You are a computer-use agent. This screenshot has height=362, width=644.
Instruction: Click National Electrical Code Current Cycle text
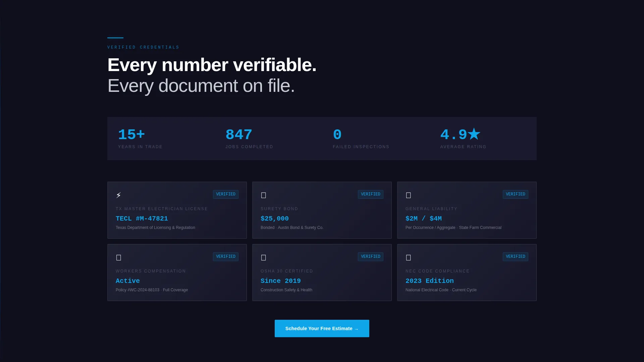(x=441, y=290)
